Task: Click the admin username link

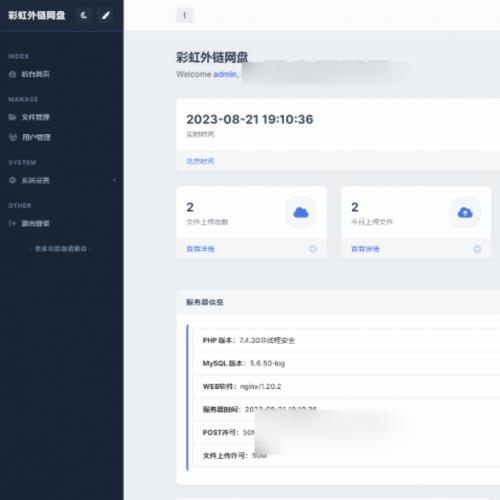Action: click(225, 74)
